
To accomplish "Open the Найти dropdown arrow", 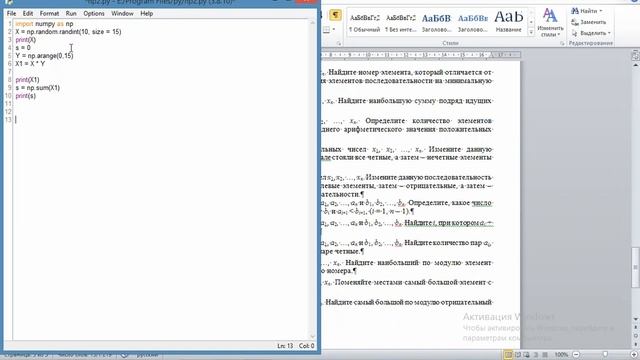I will (x=601, y=11).
